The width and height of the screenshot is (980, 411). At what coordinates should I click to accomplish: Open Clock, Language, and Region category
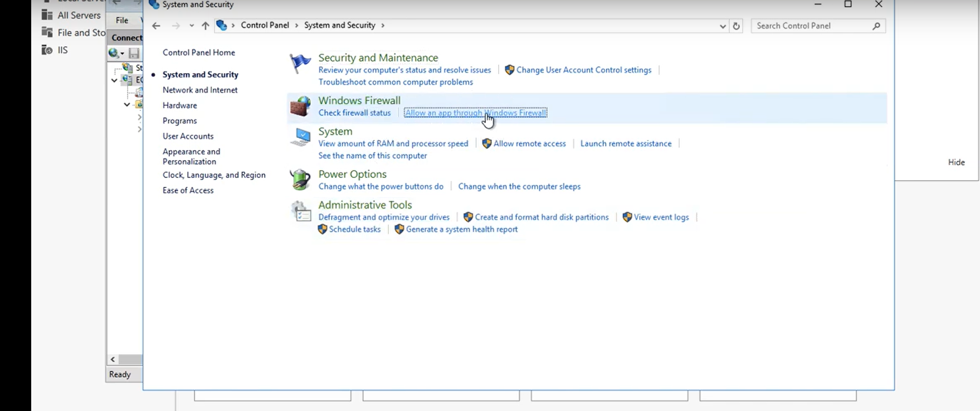click(214, 175)
